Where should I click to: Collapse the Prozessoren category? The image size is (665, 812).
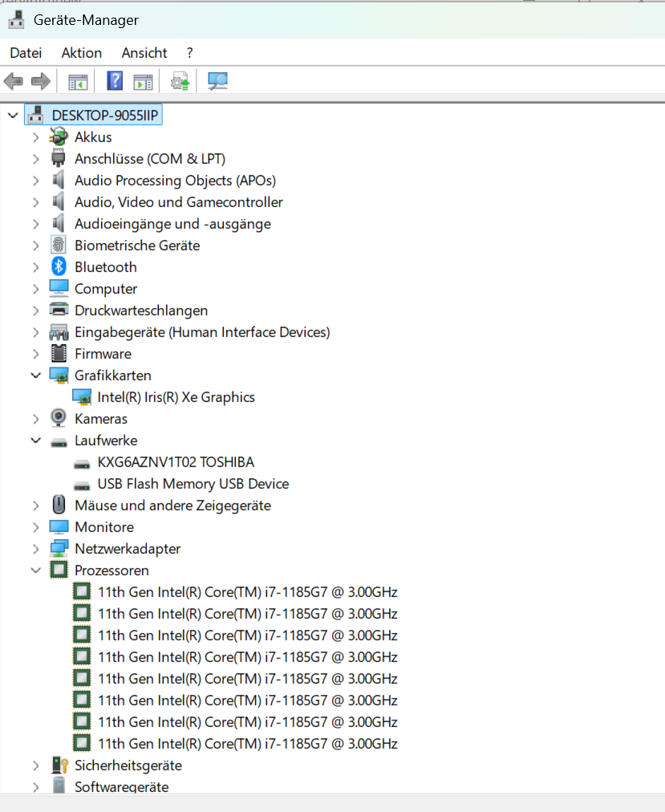(35, 570)
